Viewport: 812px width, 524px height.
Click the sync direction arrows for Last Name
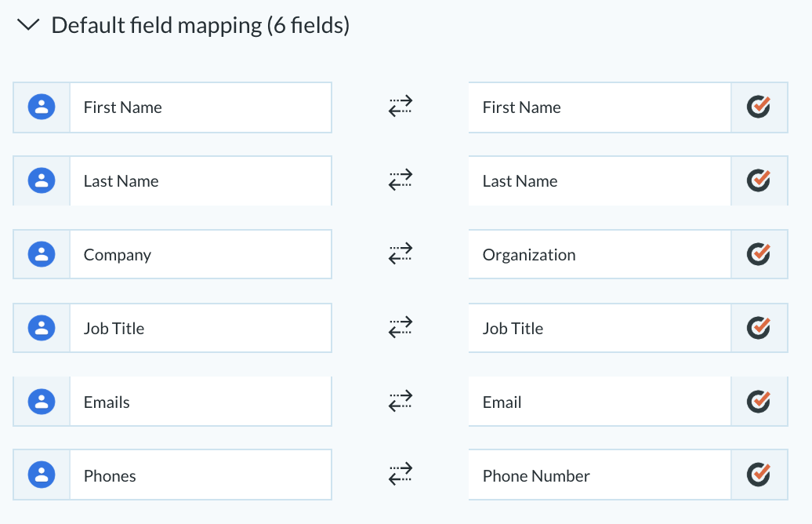coord(401,180)
